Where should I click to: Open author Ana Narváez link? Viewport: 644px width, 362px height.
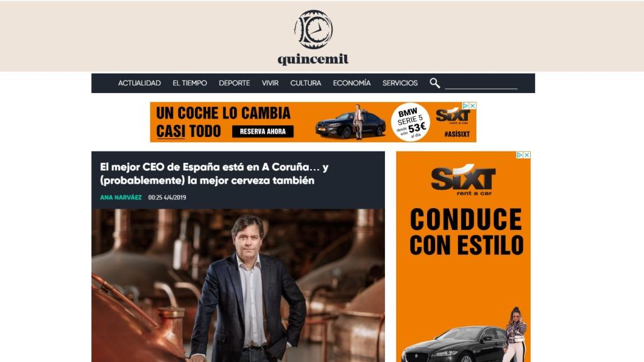(121, 197)
